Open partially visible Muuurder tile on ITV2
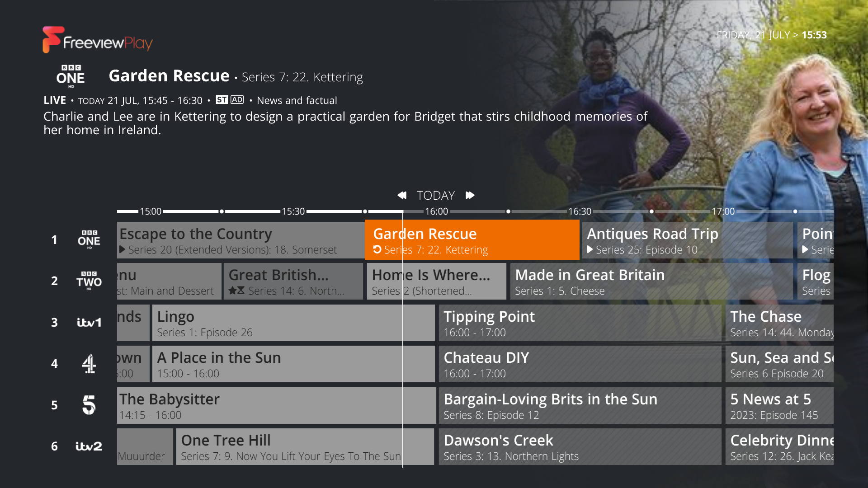The width and height of the screenshot is (868, 488). pyautogui.click(x=145, y=446)
